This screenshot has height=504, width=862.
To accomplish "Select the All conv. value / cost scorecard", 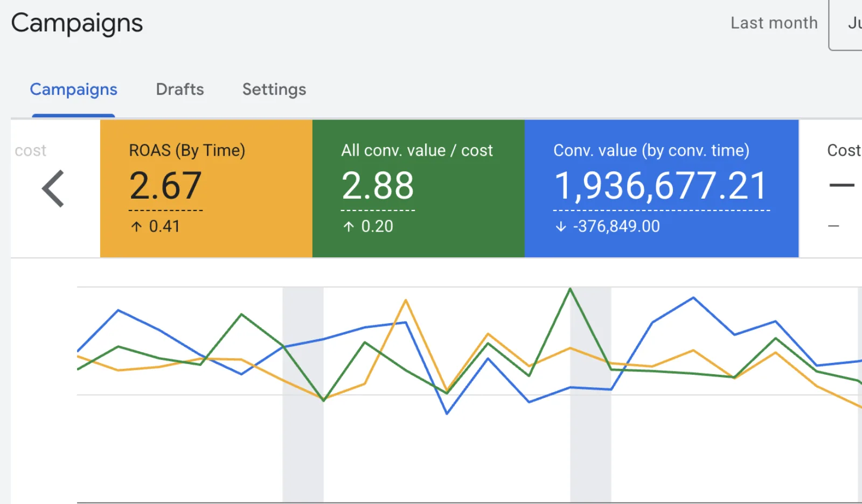I will (x=419, y=188).
